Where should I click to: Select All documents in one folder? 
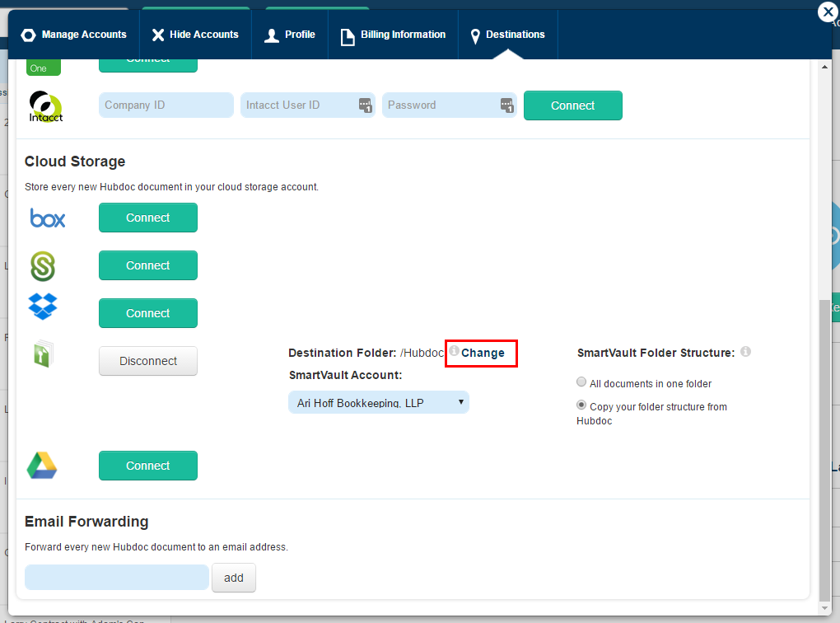tap(581, 382)
